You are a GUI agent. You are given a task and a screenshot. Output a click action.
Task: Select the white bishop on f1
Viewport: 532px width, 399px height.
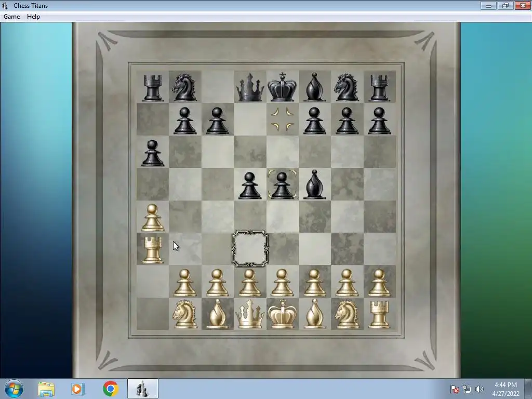(314, 314)
